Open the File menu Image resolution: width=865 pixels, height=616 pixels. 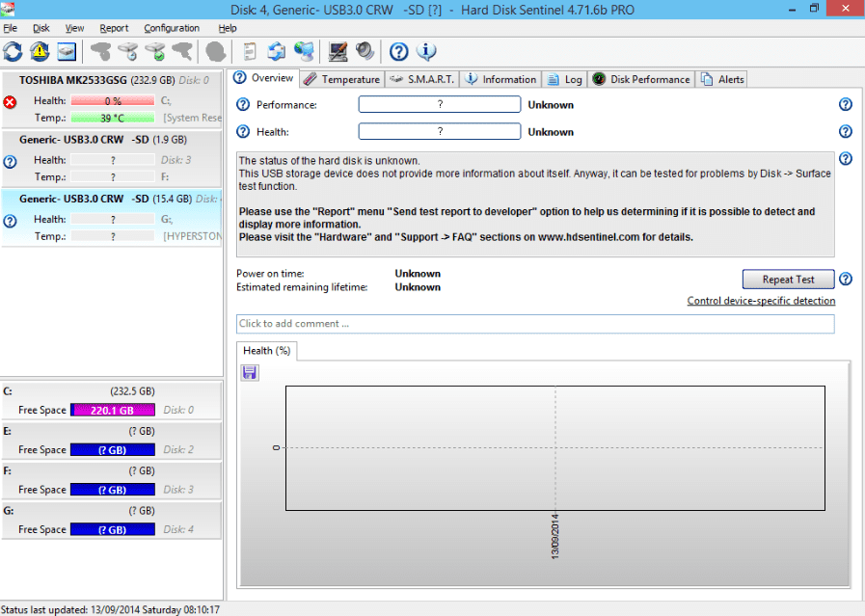coord(10,28)
